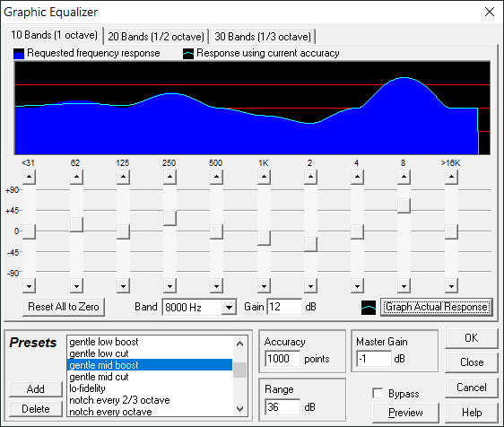Click the up arrow above the 62 band slider
This screenshot has height=427, width=504.
click(76, 177)
